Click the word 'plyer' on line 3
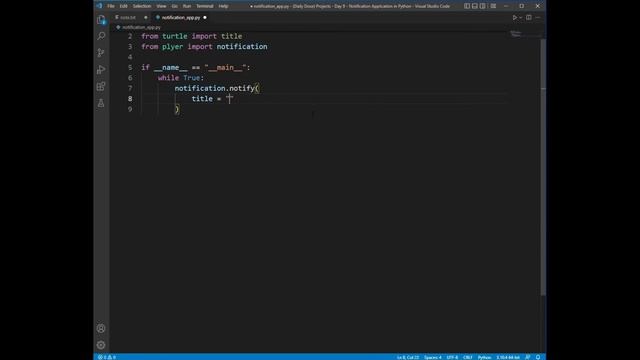The width and height of the screenshot is (640, 360). pos(173,47)
